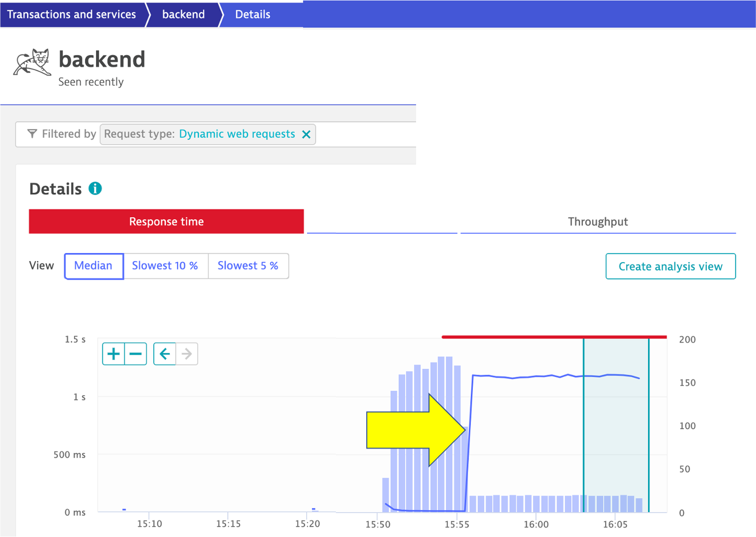Click the filter funnel icon
756x537 pixels.
pyautogui.click(x=32, y=134)
